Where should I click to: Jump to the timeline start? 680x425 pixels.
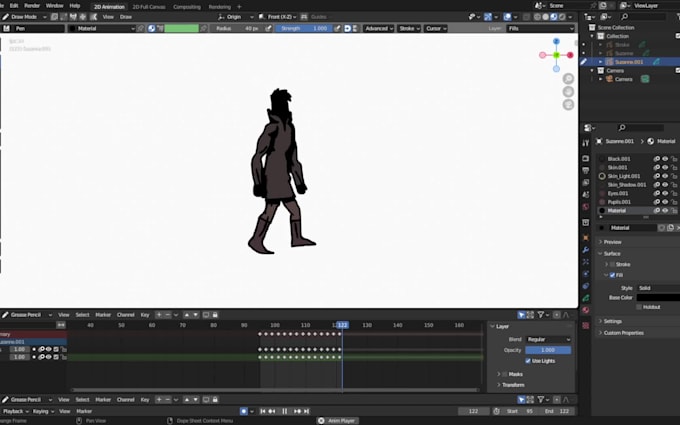pyautogui.click(x=263, y=411)
